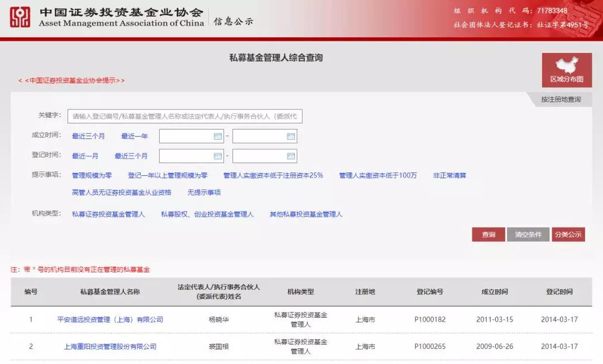The width and height of the screenshot is (603, 364).
Task: Open calendar icon for 成立时间 start date
Action: pyautogui.click(x=218, y=136)
